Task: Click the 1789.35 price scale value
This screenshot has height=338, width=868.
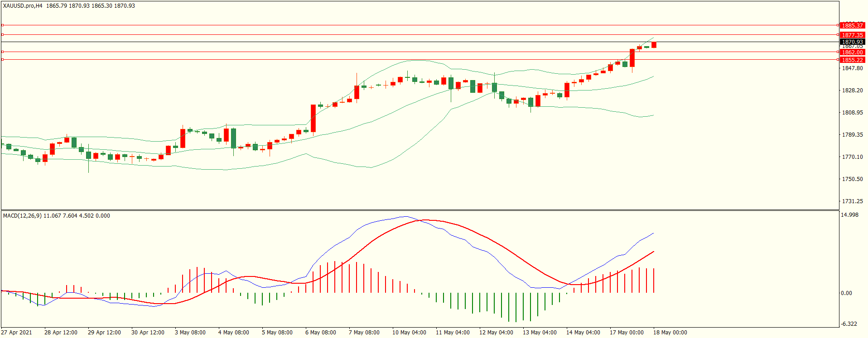Action: coord(852,135)
